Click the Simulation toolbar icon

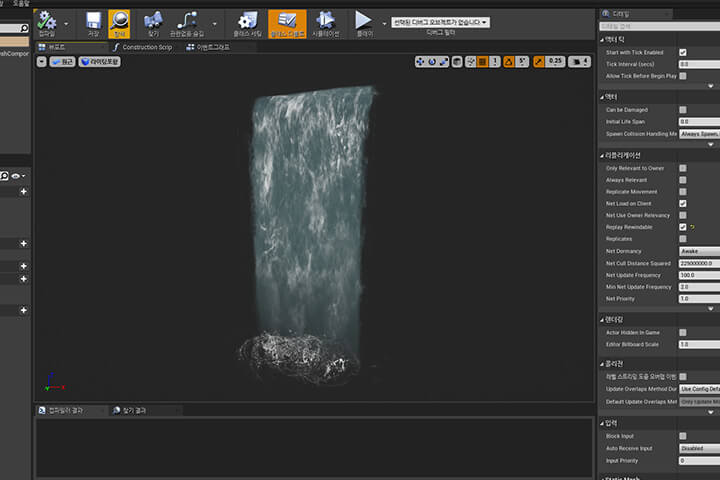pyautogui.click(x=326, y=24)
